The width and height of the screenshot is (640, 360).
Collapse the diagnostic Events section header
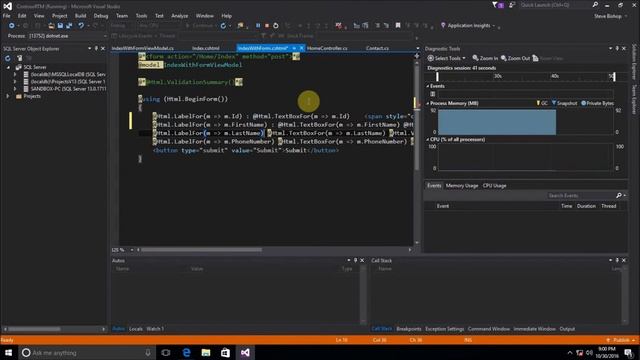pyautogui.click(x=428, y=86)
